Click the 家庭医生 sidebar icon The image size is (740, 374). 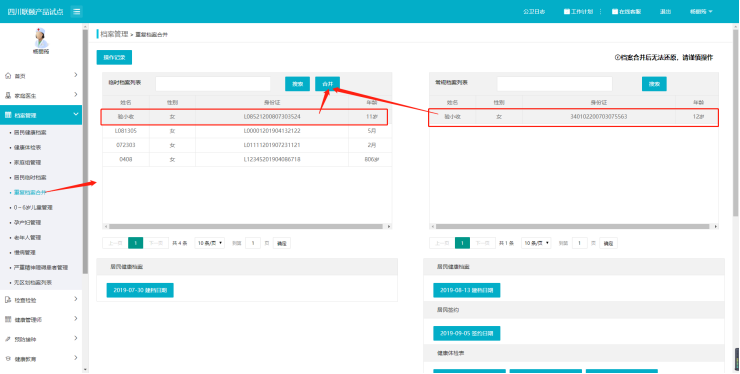8,95
